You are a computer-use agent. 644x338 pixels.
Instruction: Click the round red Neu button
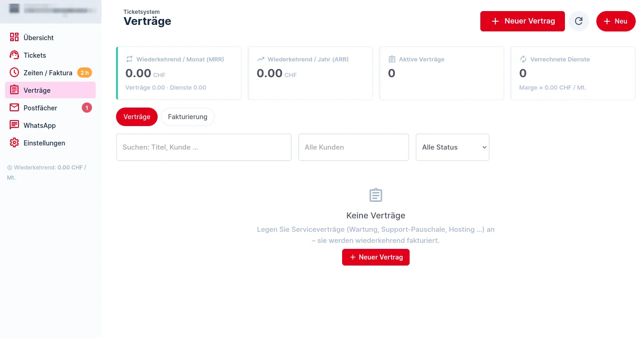616,21
